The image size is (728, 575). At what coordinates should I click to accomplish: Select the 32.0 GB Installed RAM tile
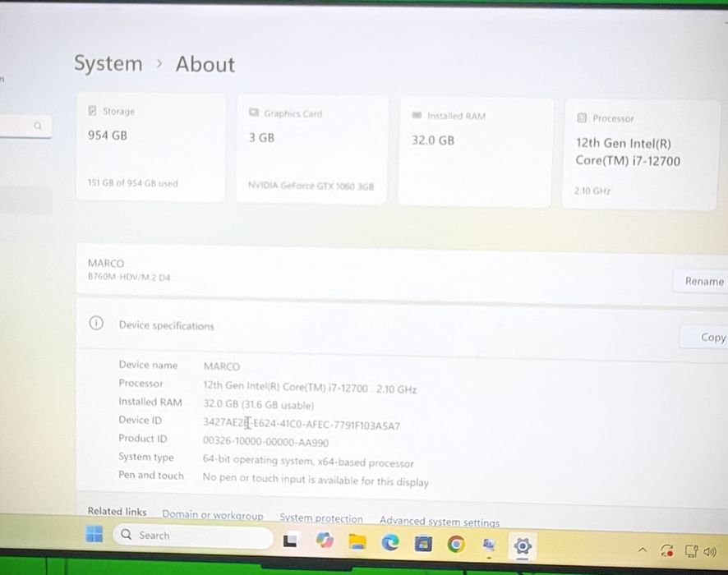[x=476, y=152]
